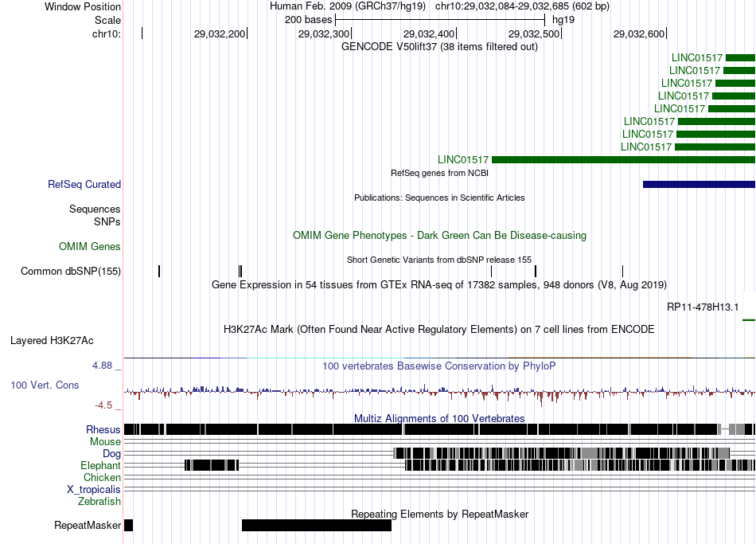Select the rightmost dbSNP variant tick mark
The image size is (756, 544).
tap(622, 272)
